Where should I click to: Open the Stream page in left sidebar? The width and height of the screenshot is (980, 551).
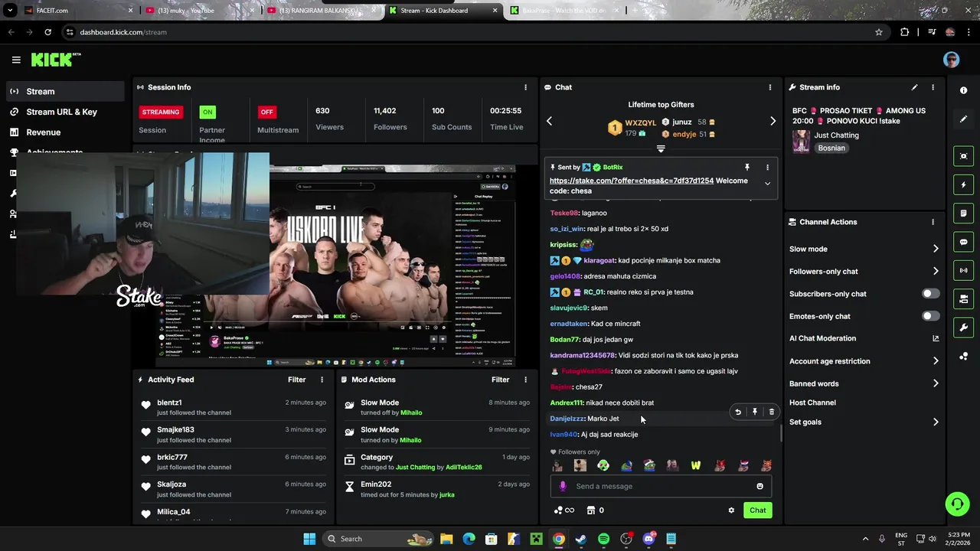[x=64, y=91]
